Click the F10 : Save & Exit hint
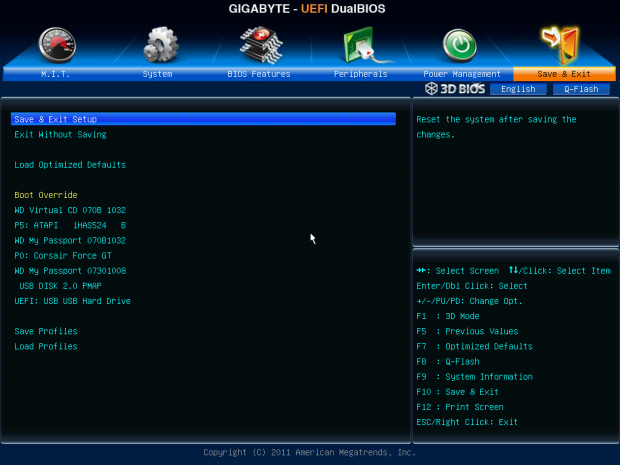 pos(457,392)
